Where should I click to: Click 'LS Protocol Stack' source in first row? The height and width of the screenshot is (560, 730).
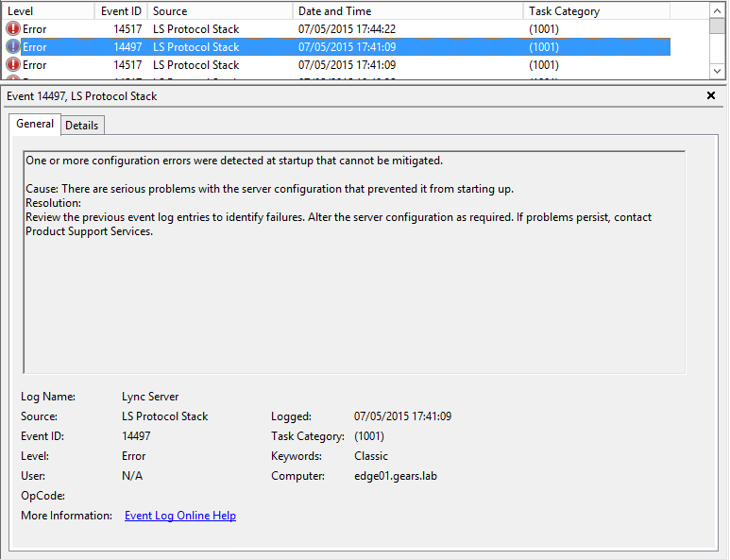[196, 29]
